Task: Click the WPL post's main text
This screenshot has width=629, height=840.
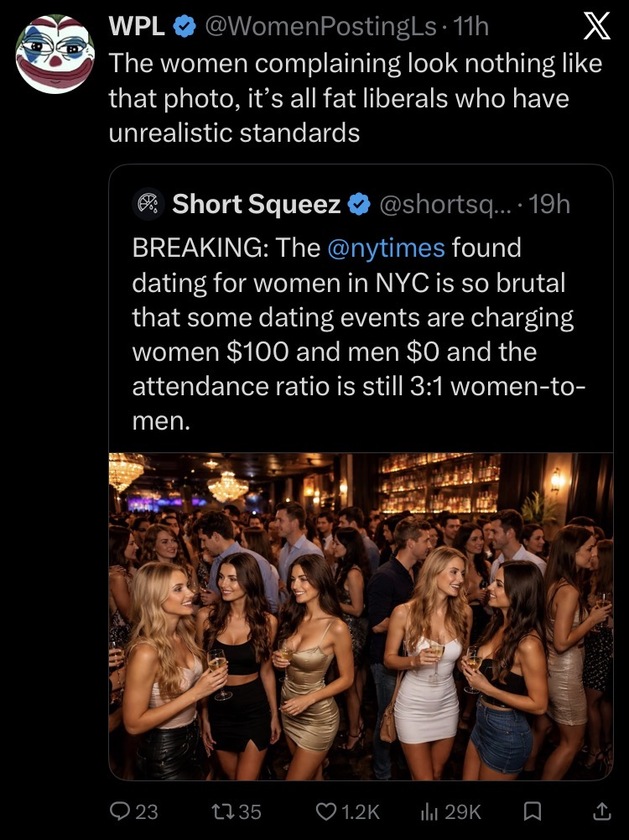Action: pyautogui.click(x=355, y=97)
